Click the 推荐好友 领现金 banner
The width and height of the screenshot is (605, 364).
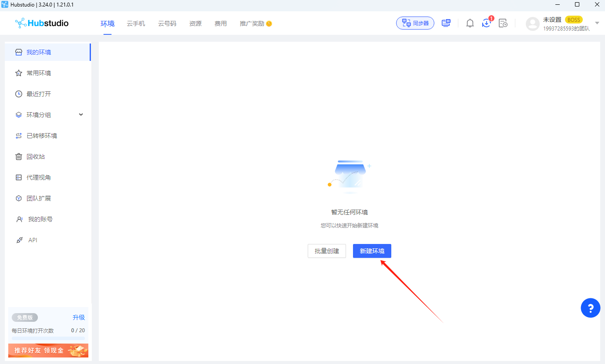click(48, 351)
